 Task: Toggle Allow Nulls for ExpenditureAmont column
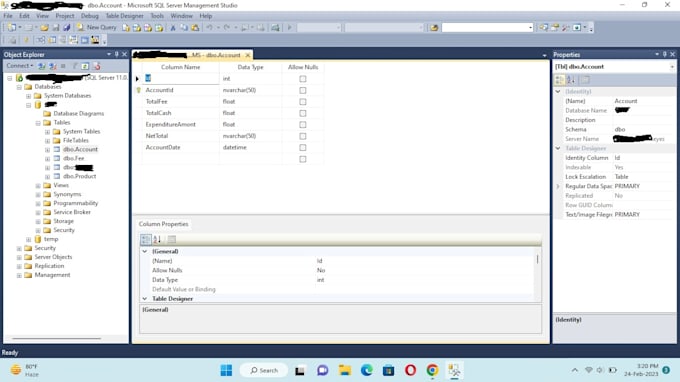pyautogui.click(x=303, y=125)
